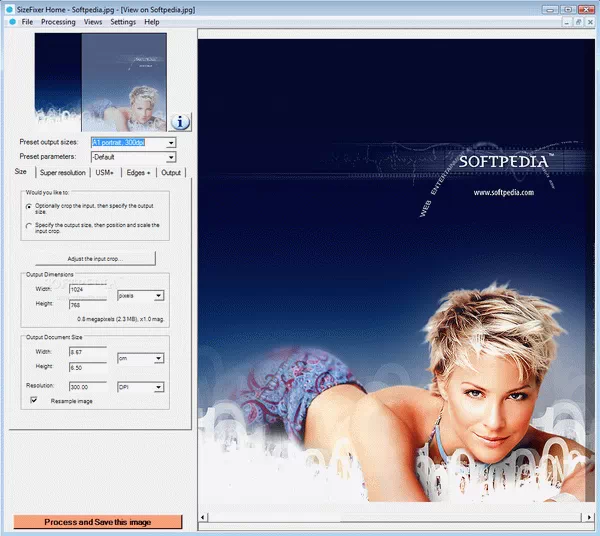
Task: Toggle the Resample image checkbox
Action: (x=35, y=400)
